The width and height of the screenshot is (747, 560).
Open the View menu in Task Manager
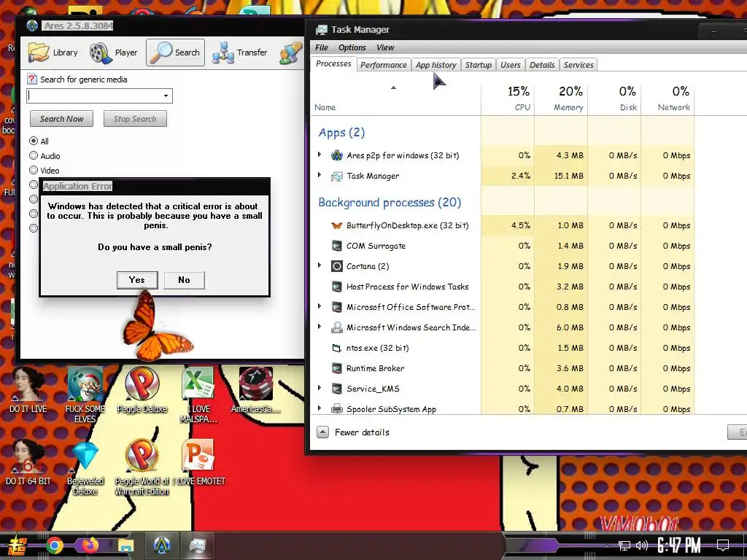click(x=385, y=47)
